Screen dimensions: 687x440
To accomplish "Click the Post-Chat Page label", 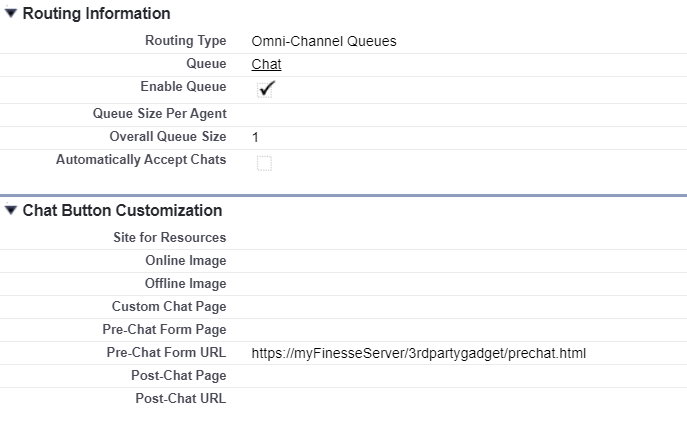I will point(179,376).
